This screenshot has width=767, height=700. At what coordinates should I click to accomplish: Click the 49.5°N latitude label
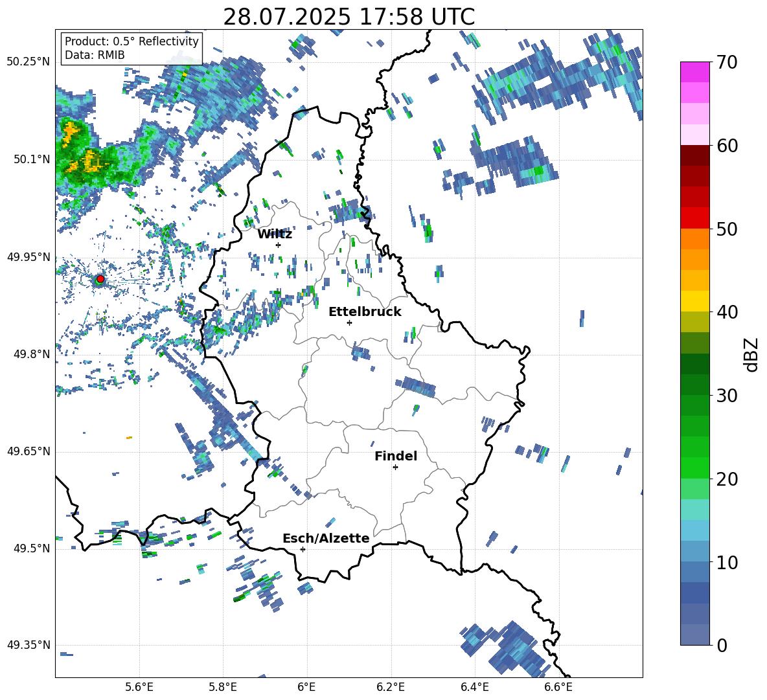point(32,548)
